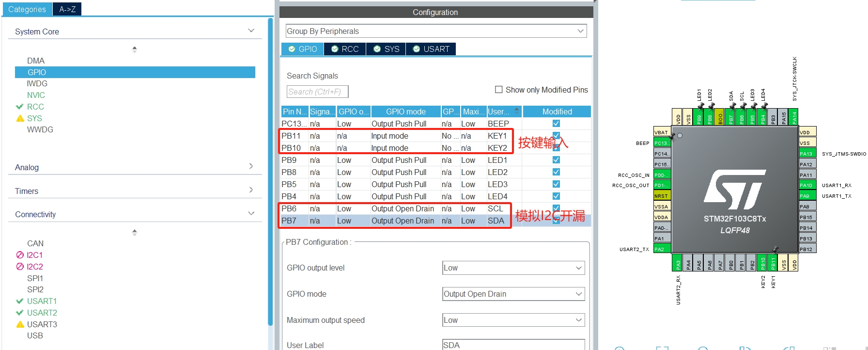Select the highlighted GPIO tree item
Screen dimensions: 868x350
(135, 72)
